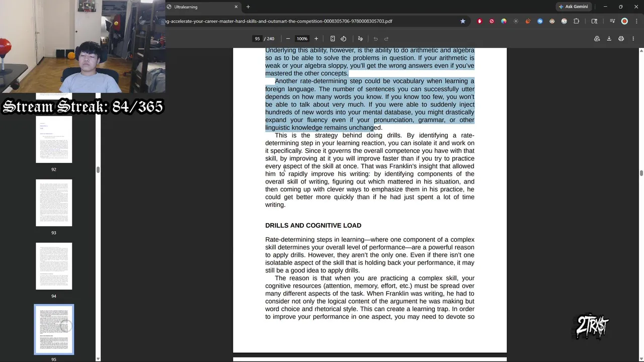
Task: Open the Draw annotation tool
Action: (360, 39)
